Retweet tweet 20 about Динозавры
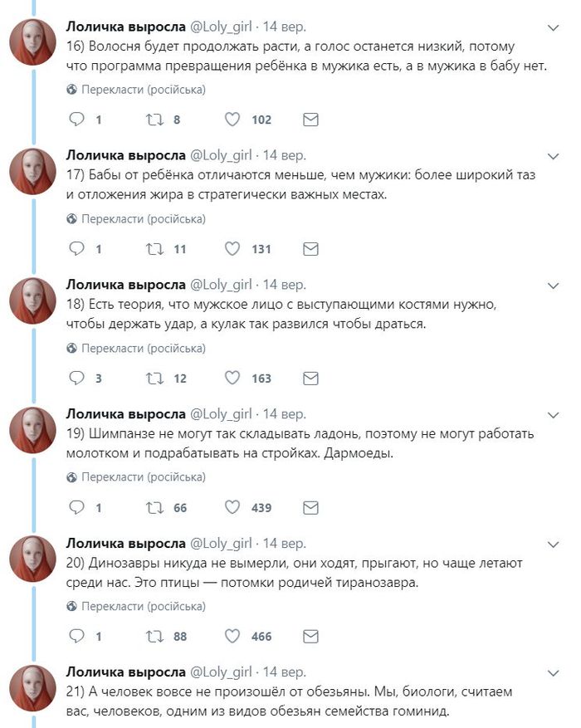The width and height of the screenshot is (581, 728). click(x=154, y=637)
